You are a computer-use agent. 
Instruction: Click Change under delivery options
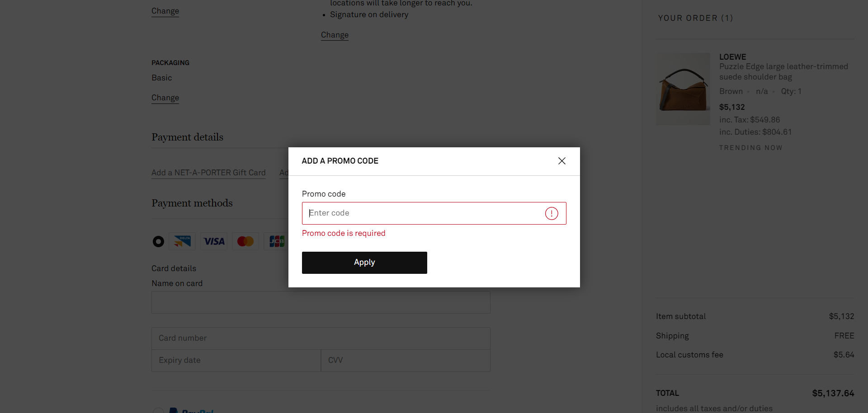pyautogui.click(x=335, y=35)
